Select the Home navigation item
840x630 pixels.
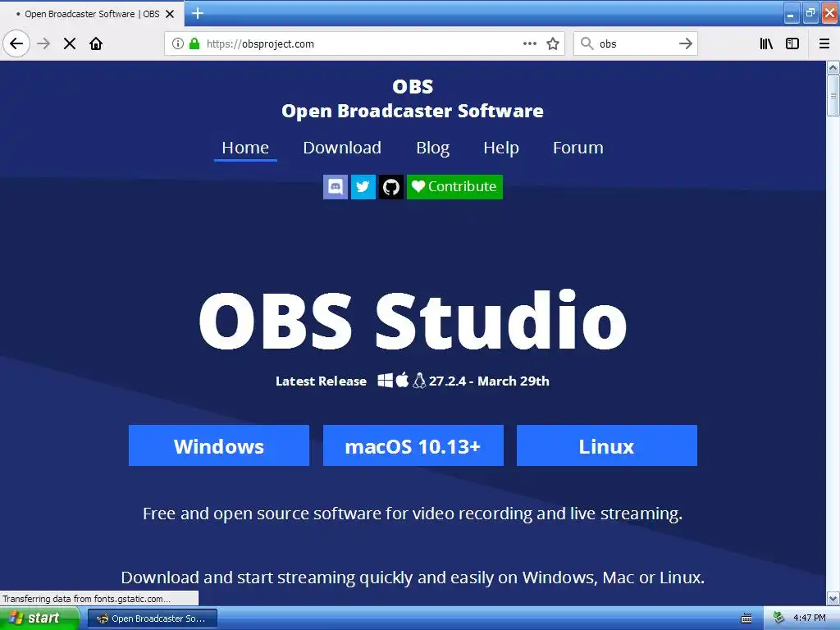(x=245, y=148)
